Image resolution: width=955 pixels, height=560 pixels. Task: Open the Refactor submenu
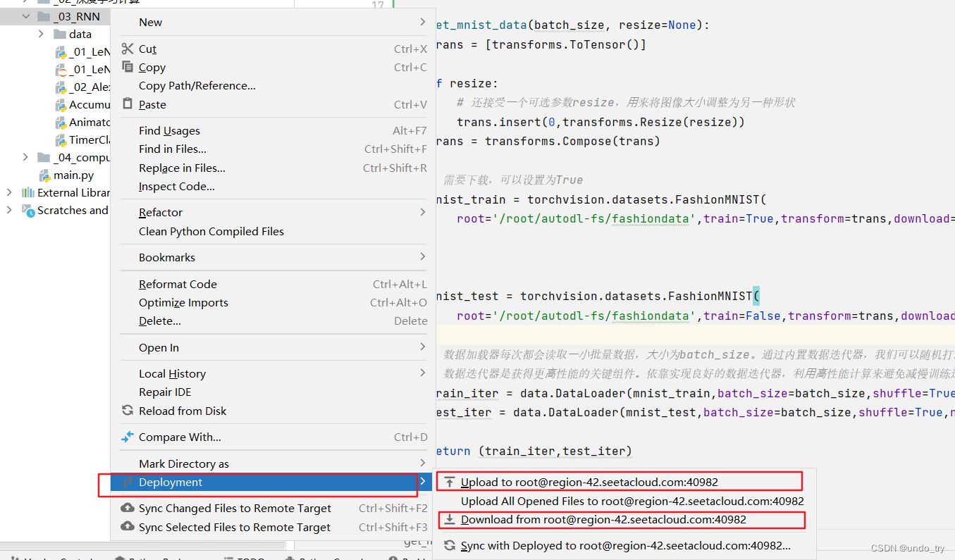tap(273, 212)
